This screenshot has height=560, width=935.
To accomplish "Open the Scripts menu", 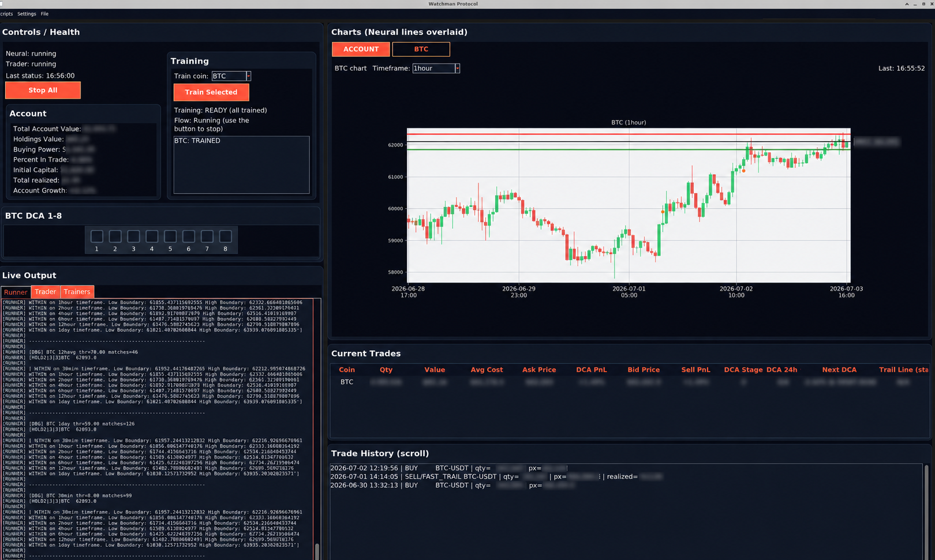I will (x=6, y=14).
